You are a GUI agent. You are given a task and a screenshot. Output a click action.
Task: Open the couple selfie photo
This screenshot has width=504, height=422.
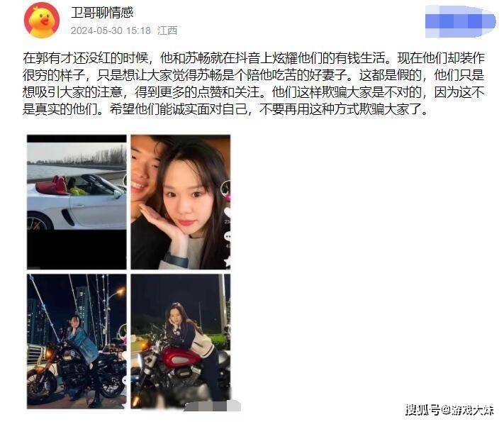180,202
